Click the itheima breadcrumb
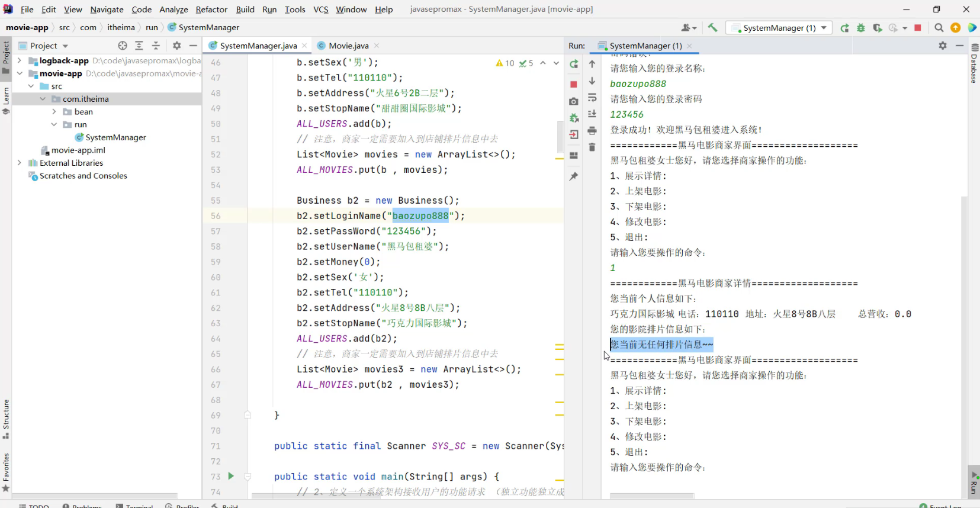 tap(121, 27)
